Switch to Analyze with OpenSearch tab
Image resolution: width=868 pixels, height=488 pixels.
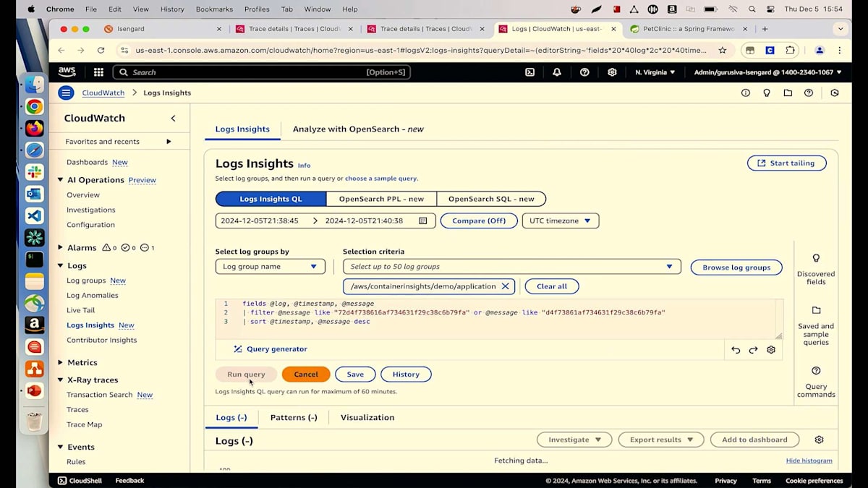click(358, 129)
